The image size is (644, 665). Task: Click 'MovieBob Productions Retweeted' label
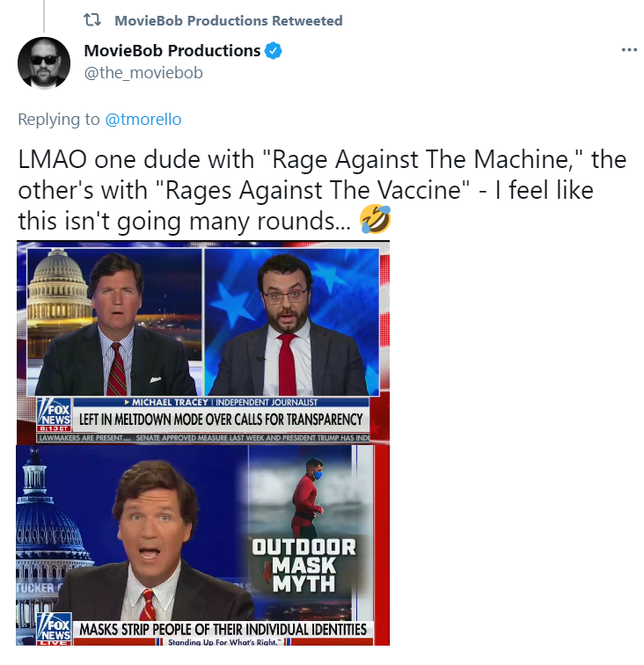coord(228,20)
